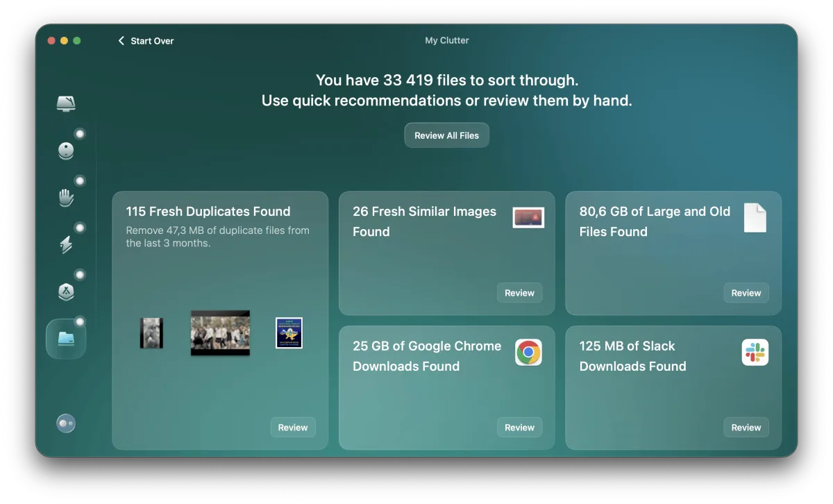Click Review All Files button
The height and width of the screenshot is (504, 833).
447,135
